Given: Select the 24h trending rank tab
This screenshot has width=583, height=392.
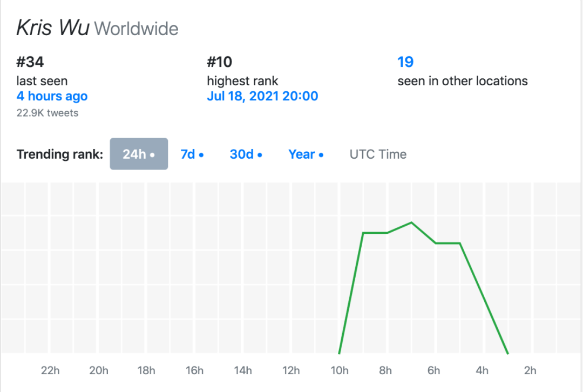Looking at the screenshot, I should (x=139, y=154).
